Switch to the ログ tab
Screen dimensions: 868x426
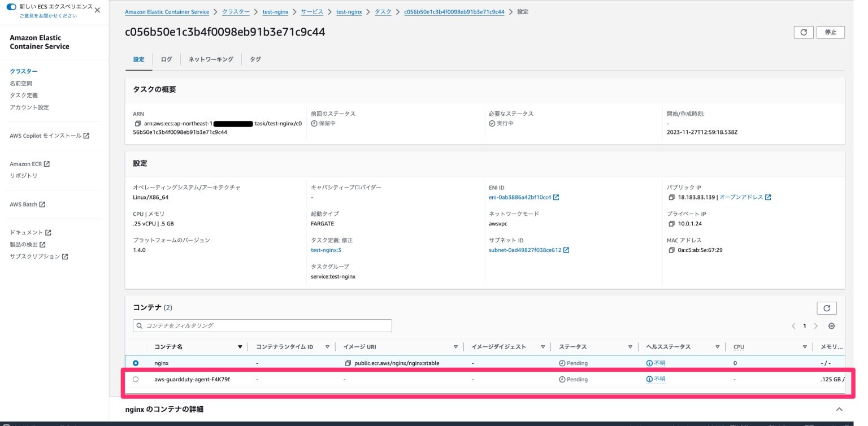click(x=166, y=59)
